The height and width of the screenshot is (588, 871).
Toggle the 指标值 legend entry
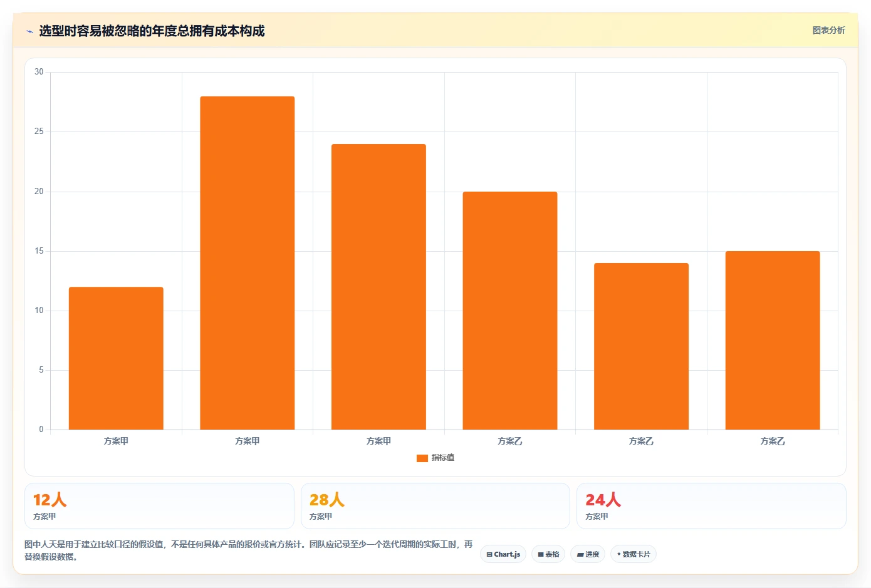coord(435,458)
